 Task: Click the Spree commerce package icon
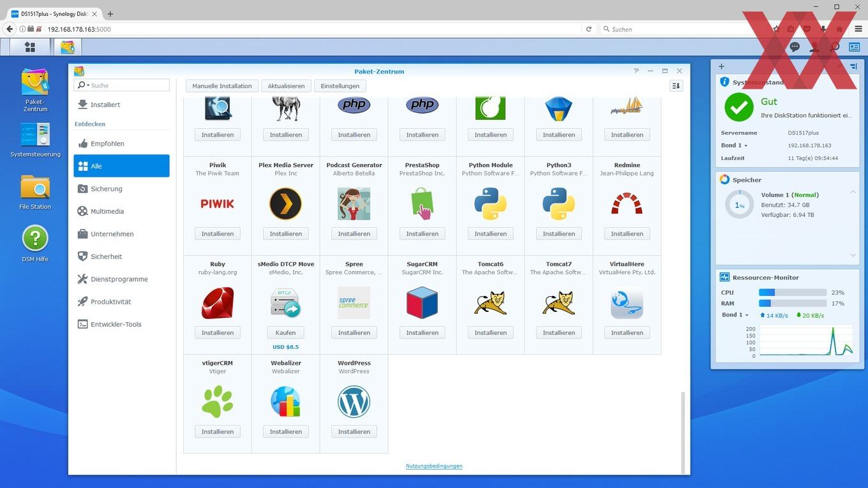pyautogui.click(x=354, y=302)
